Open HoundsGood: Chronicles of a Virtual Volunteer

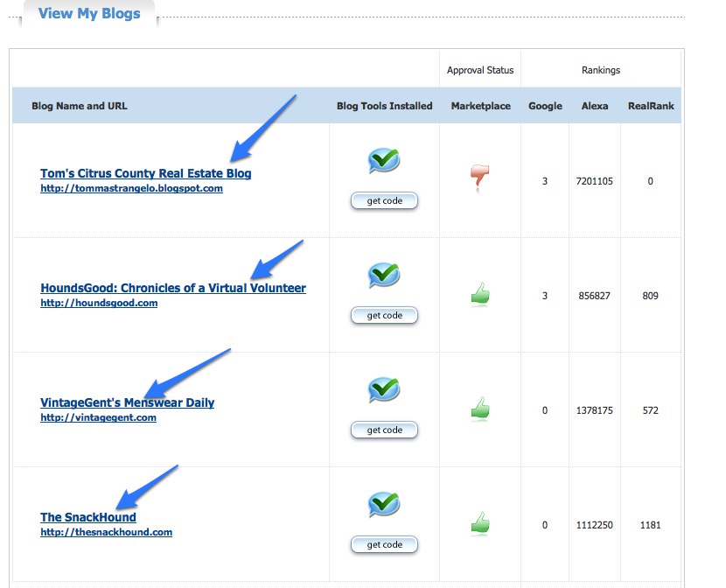pyautogui.click(x=173, y=288)
